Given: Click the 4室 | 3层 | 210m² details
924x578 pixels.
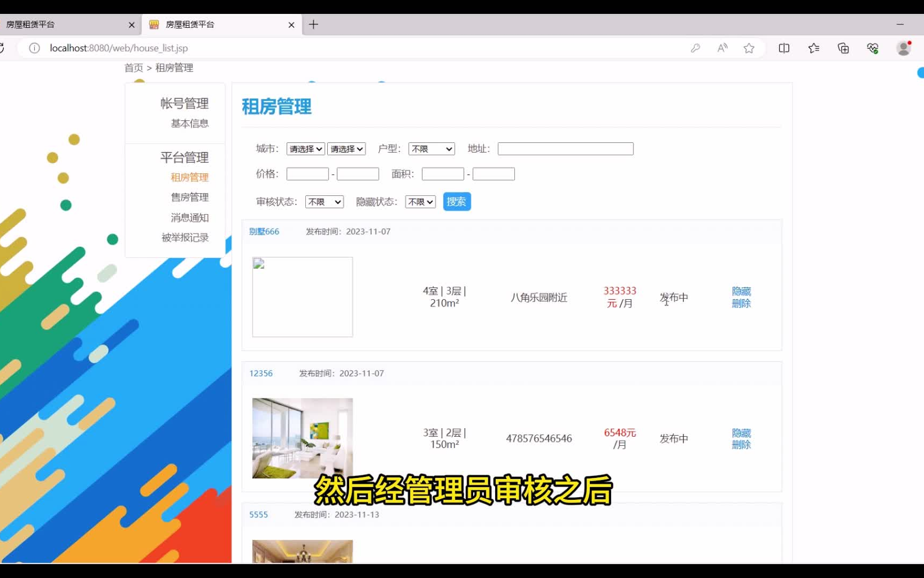Looking at the screenshot, I should (x=444, y=297).
